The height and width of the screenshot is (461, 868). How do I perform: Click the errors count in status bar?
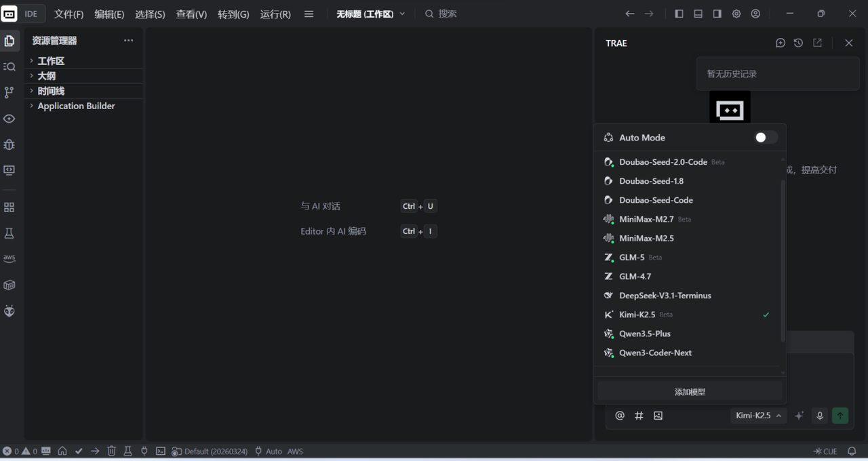click(x=11, y=451)
